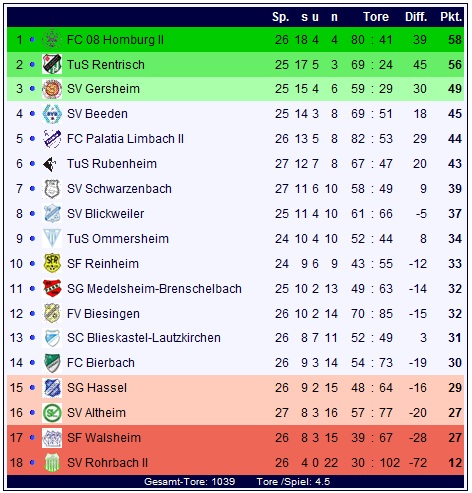Click the SV Gersheim club logo
Image resolution: width=472 pixels, height=493 pixels.
(52, 89)
